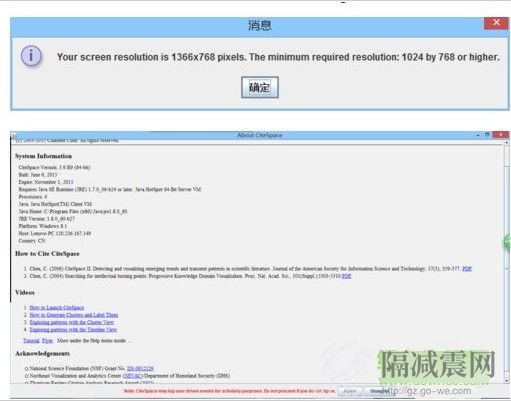Screen dimensions: 511x402
Task: Open the NEVAC link
Action: [x=133, y=376]
